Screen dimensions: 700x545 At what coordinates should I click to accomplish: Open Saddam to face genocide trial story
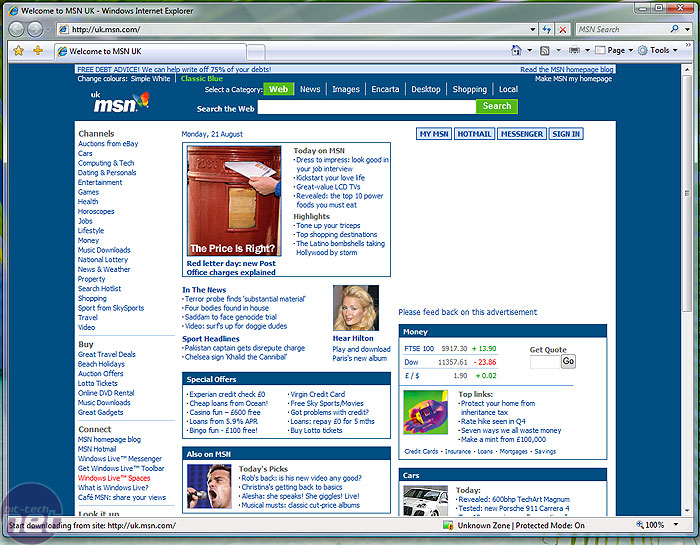click(x=230, y=317)
